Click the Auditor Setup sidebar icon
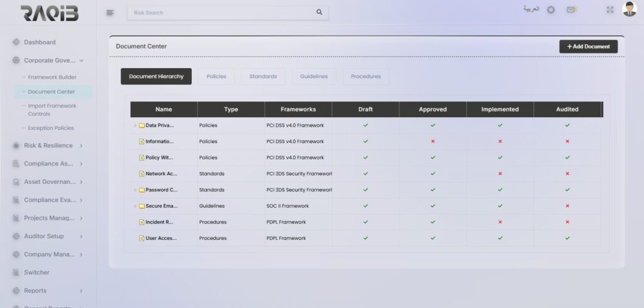644x308 pixels. tap(16, 236)
